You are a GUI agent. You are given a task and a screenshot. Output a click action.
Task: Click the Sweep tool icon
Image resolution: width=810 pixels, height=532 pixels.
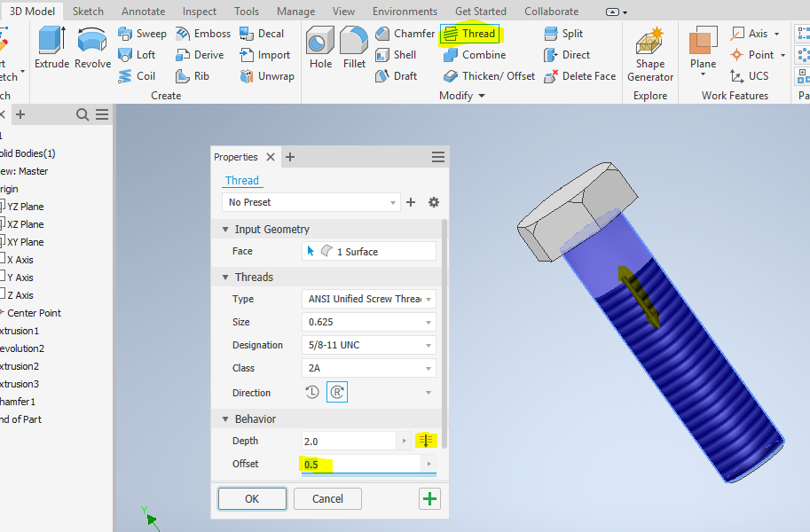pos(125,34)
